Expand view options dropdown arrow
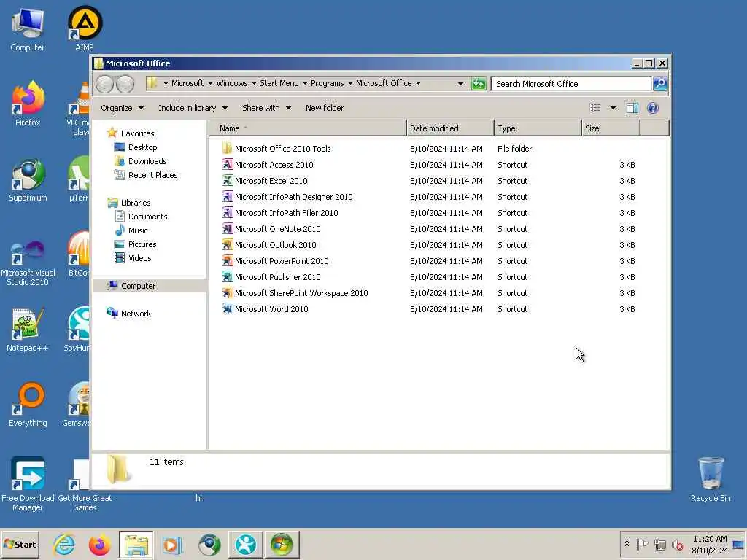 tap(613, 108)
